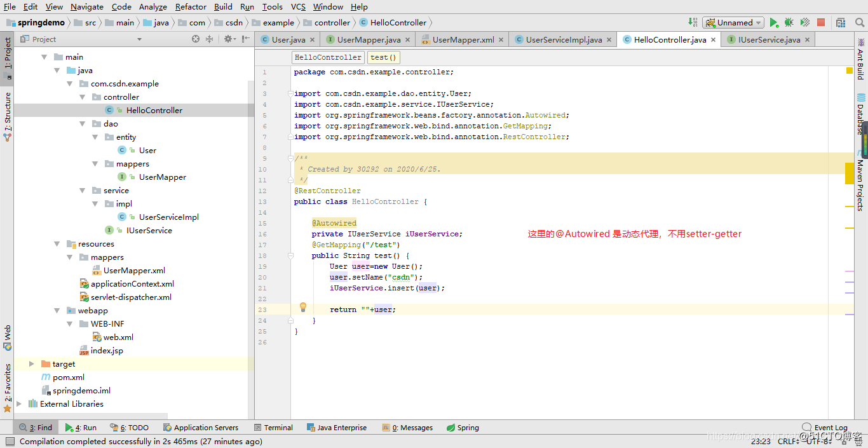Open the Analyze menu
868x448 pixels.
153,6
